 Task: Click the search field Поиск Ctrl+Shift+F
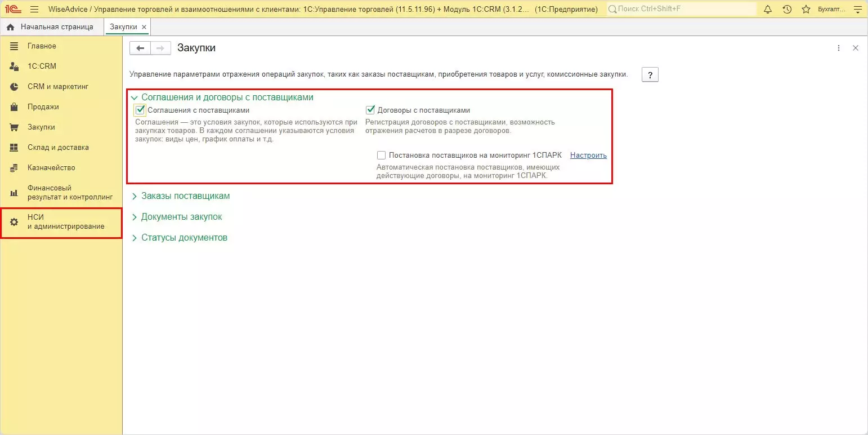point(682,9)
